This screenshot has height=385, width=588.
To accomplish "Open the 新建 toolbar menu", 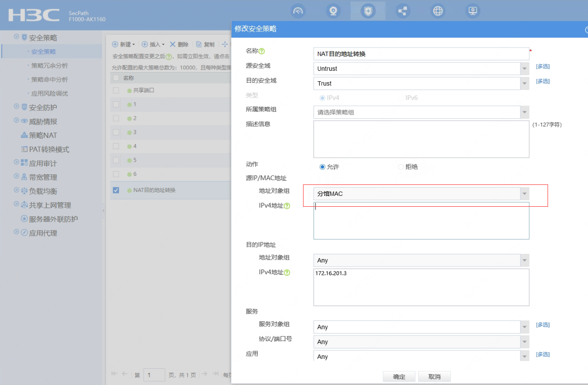I will (123, 44).
